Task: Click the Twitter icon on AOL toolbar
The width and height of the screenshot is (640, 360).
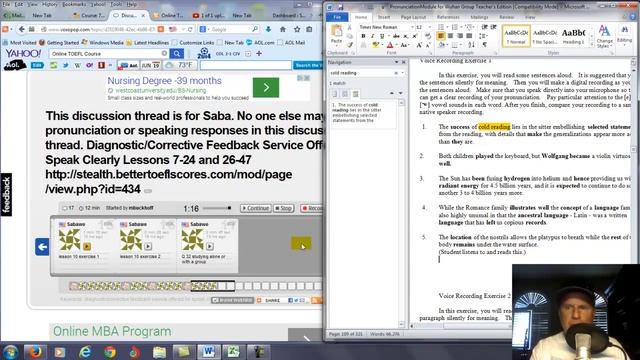Action: coord(65,65)
